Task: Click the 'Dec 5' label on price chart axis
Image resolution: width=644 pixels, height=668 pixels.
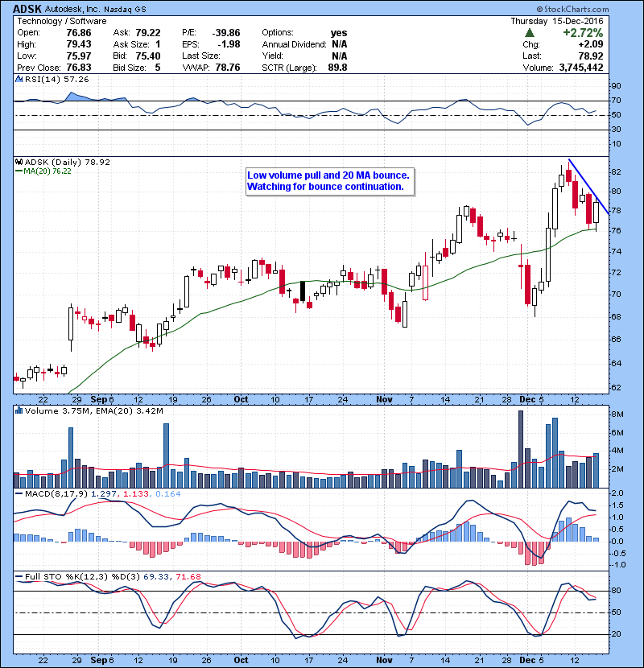Action: coord(531,399)
